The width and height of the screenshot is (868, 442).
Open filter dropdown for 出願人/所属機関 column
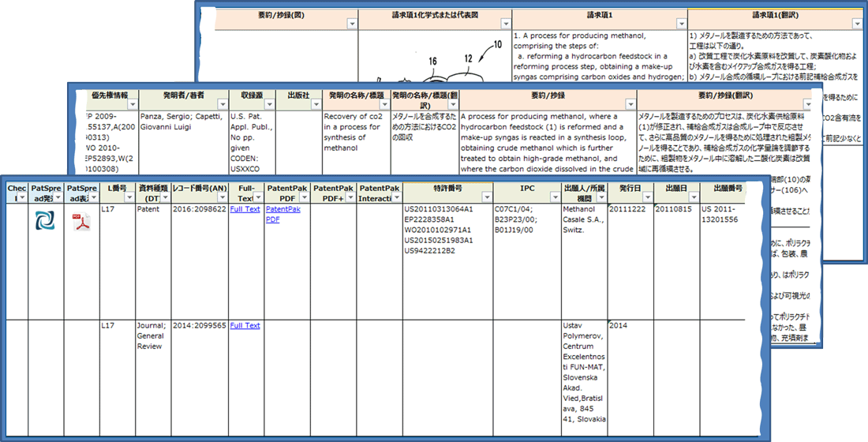point(601,198)
